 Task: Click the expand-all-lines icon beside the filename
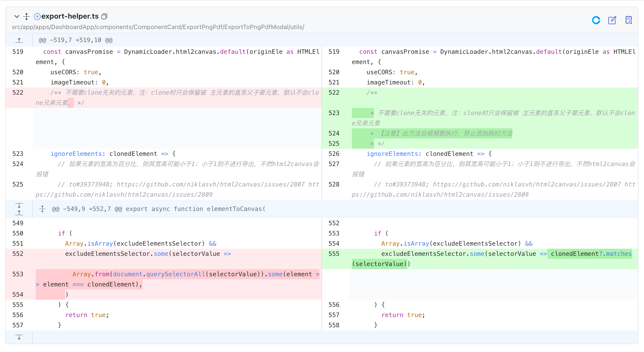pos(27,17)
